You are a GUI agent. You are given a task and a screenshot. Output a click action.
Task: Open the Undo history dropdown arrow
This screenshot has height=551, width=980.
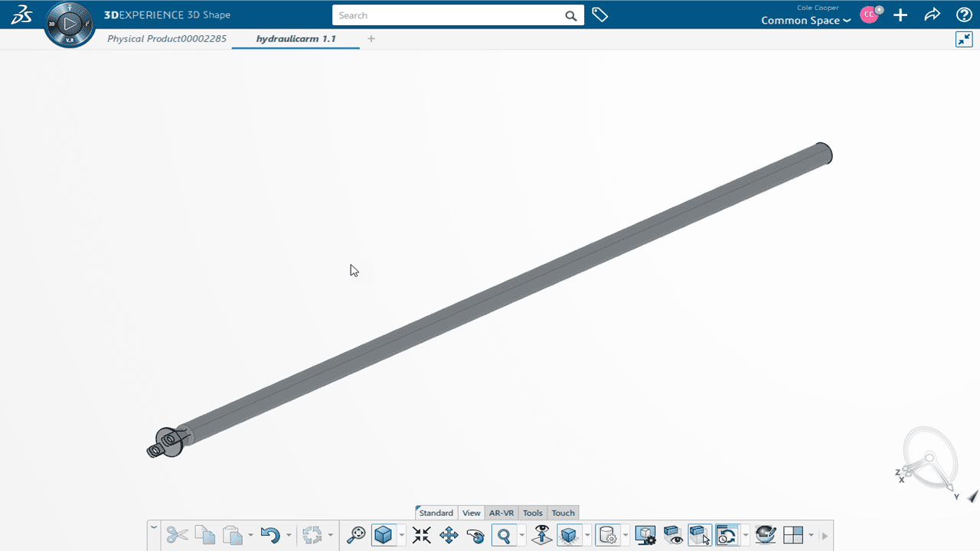(289, 536)
